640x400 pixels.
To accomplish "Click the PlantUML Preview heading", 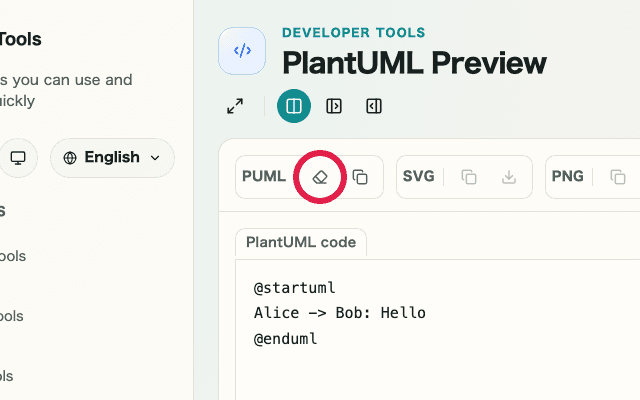I will [414, 63].
